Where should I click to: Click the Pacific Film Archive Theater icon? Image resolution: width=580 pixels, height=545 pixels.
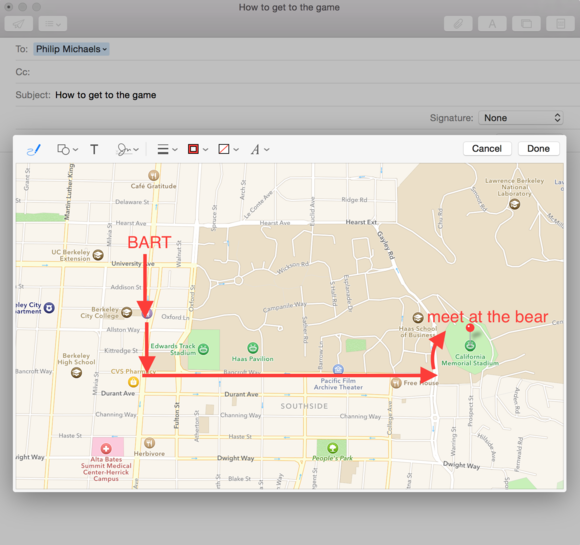click(338, 369)
